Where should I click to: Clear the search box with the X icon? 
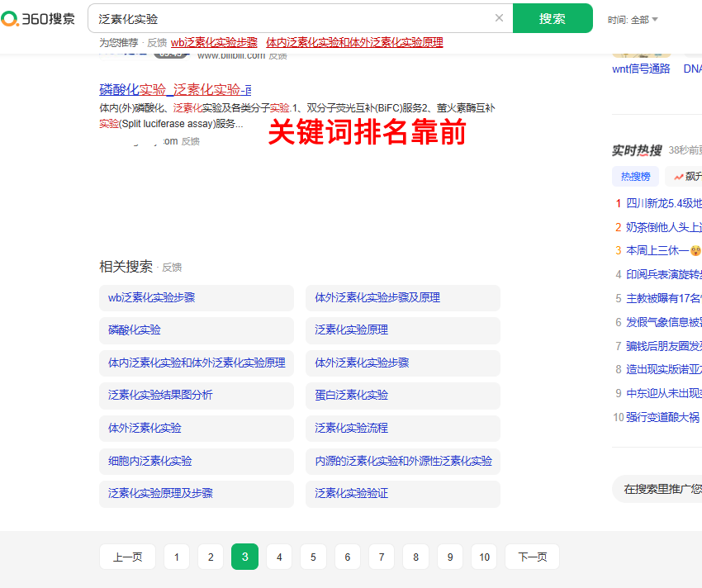click(499, 18)
